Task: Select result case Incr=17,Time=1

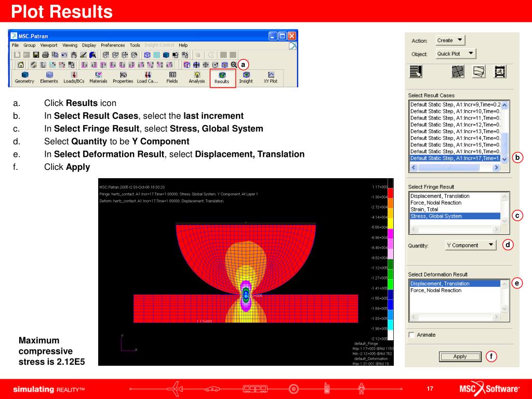Action: 455,158
